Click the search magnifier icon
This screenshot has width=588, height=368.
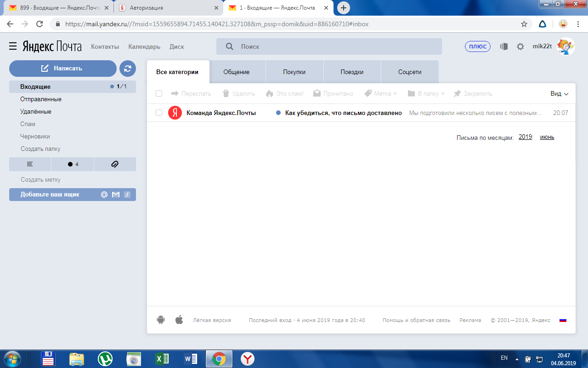[x=229, y=46]
